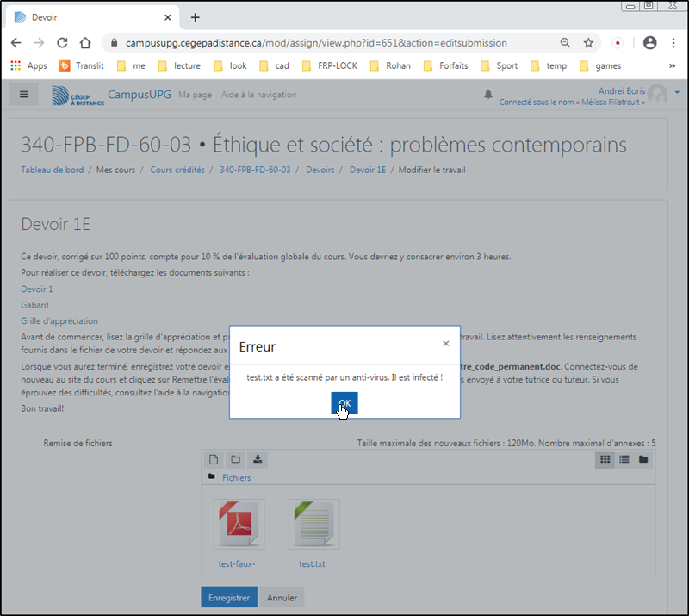Click the add file icon in file manager
Screen dimensions: 689x616
[x=214, y=459]
